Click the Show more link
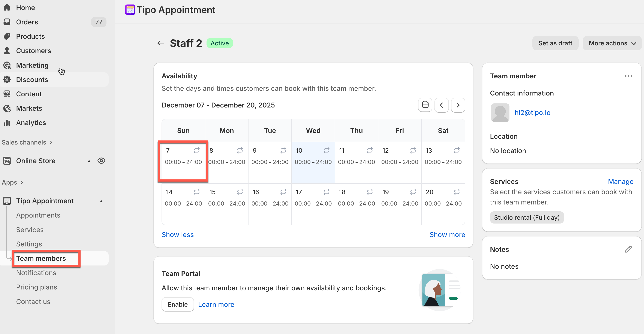The image size is (644, 334). (x=447, y=234)
